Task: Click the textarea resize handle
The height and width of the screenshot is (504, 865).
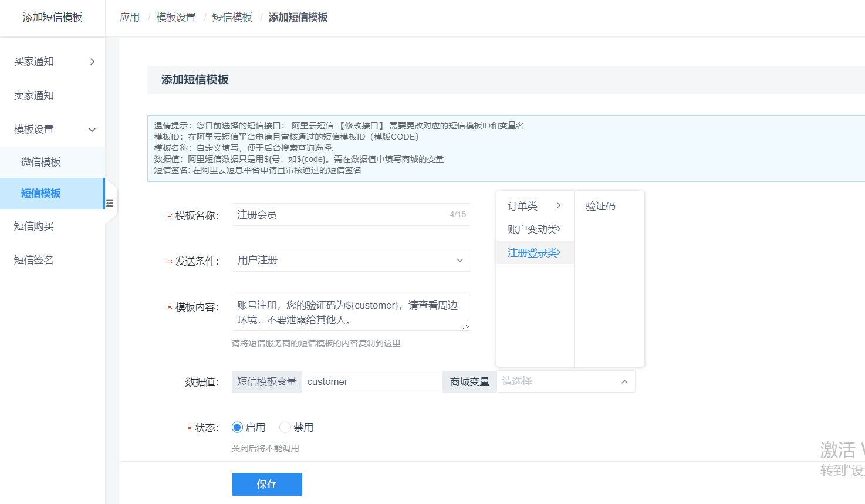Action: (466, 326)
